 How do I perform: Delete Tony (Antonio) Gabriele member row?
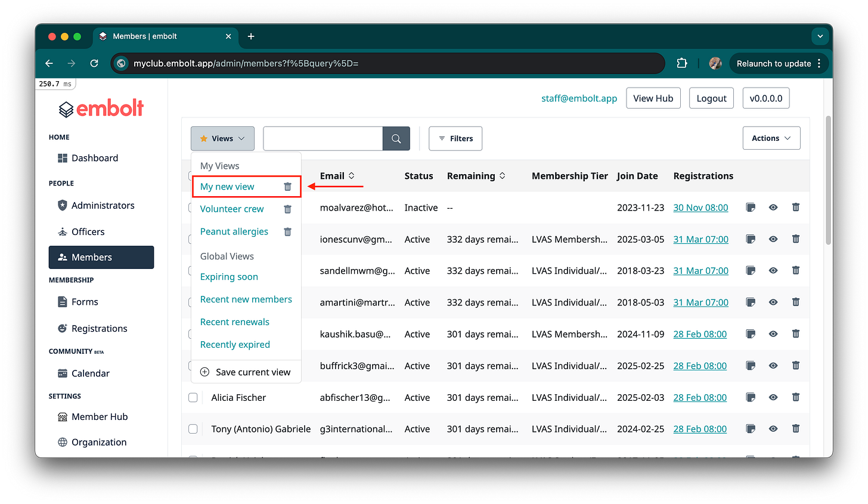tap(795, 429)
